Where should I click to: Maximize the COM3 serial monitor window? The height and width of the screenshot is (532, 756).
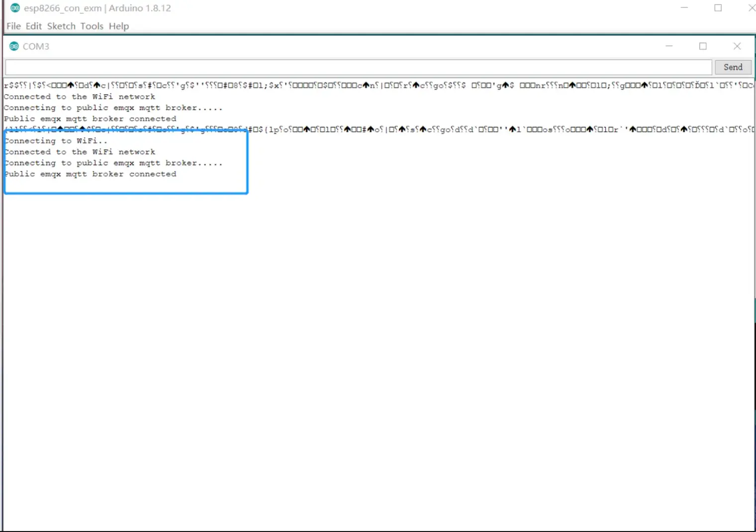pyautogui.click(x=703, y=46)
